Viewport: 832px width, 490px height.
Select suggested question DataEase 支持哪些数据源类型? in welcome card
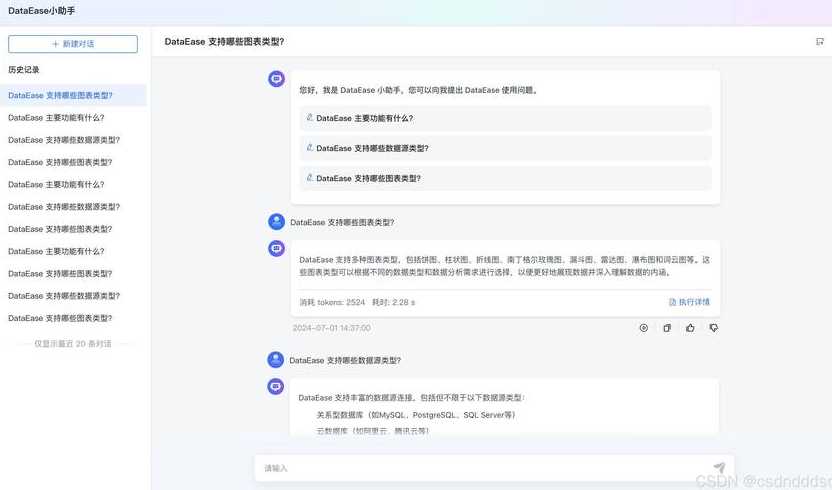pos(506,148)
